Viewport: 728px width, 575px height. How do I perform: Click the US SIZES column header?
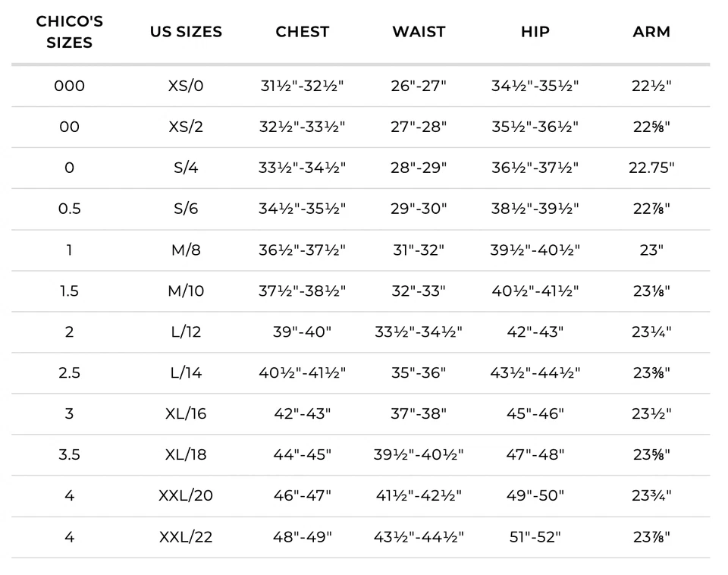coord(186,32)
